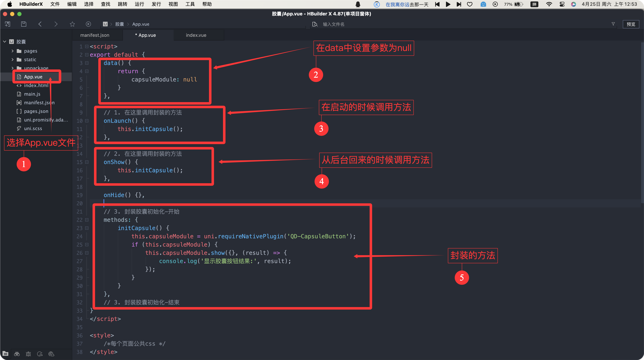Toggle the project sidebar panel icon
Screen dimensions: 644x360
click(x=8, y=24)
